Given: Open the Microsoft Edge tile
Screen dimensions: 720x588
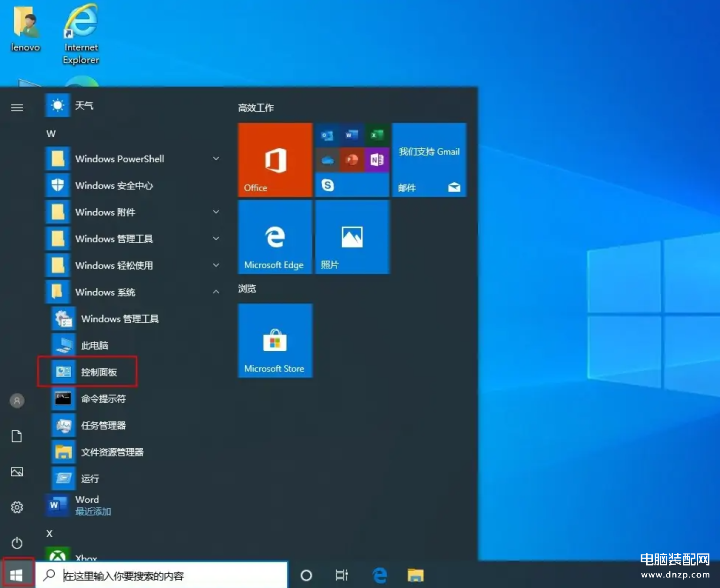Looking at the screenshot, I should (275, 237).
